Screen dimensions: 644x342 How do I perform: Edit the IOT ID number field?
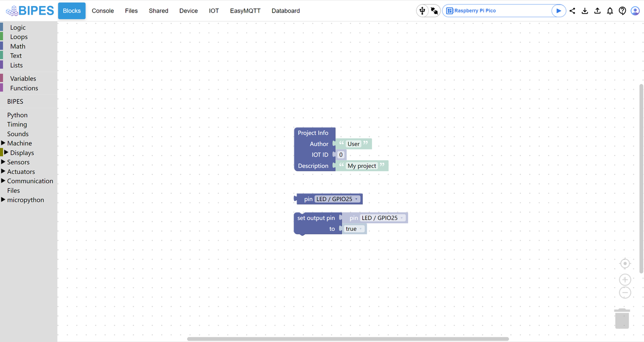coord(341,155)
